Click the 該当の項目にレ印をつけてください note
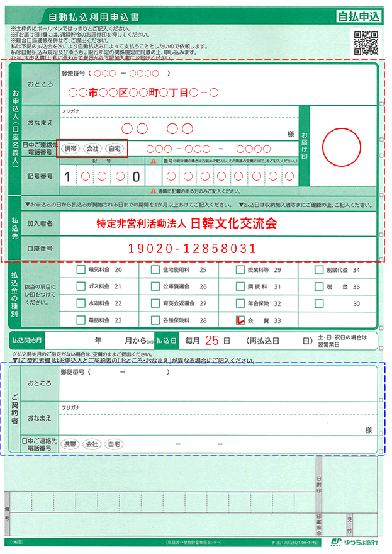 point(40,295)
